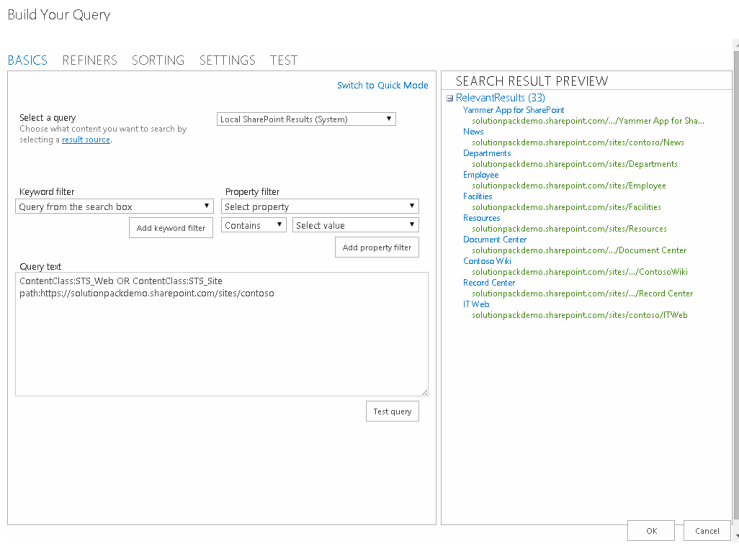Click the Query text resize handle

point(425,392)
